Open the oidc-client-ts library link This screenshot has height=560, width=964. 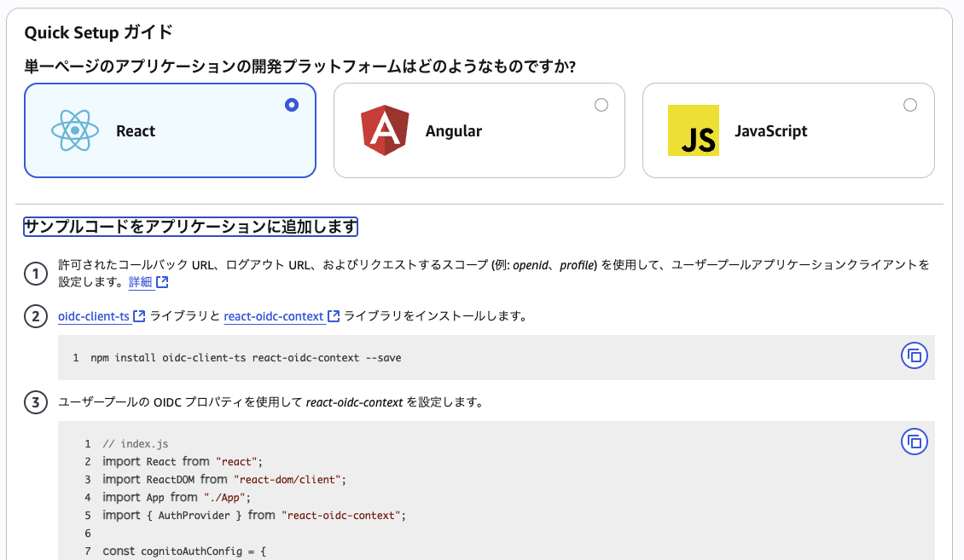click(94, 316)
